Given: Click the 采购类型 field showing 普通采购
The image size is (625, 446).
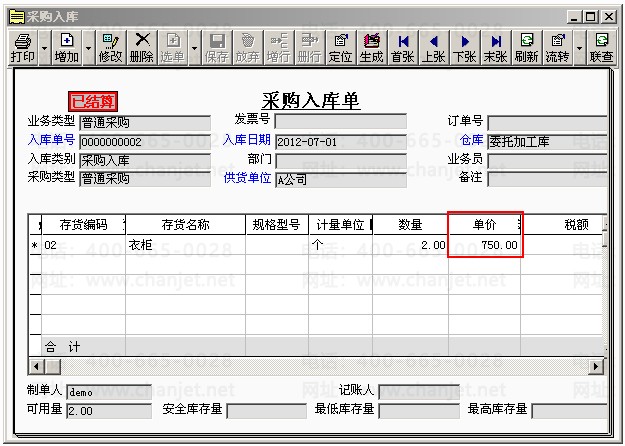Looking at the screenshot, I should [x=145, y=179].
